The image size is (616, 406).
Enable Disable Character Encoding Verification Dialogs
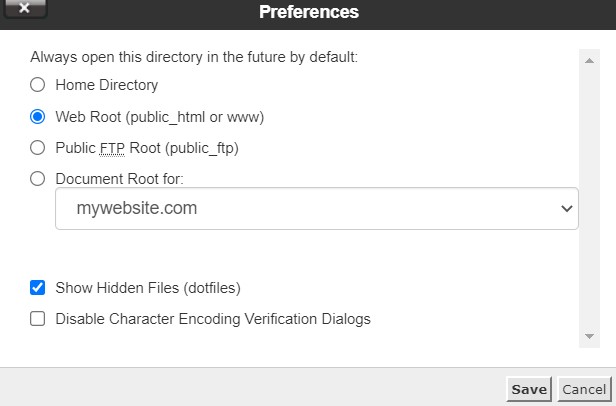[x=38, y=319]
